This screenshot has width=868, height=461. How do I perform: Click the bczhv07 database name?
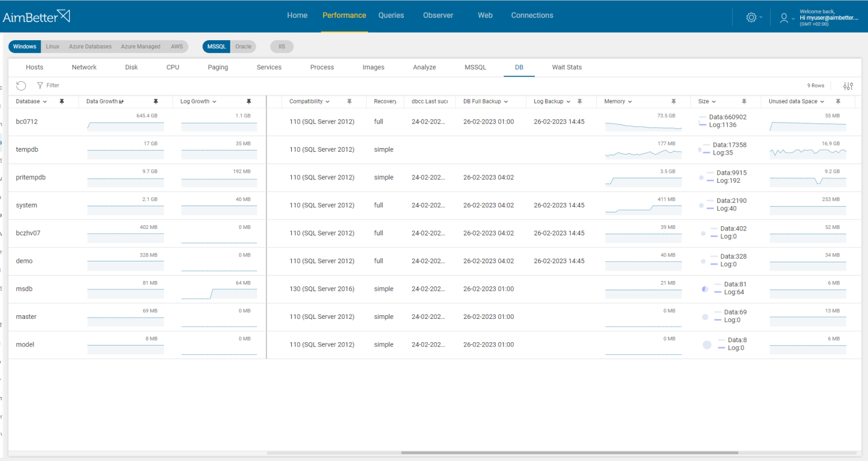pos(28,233)
